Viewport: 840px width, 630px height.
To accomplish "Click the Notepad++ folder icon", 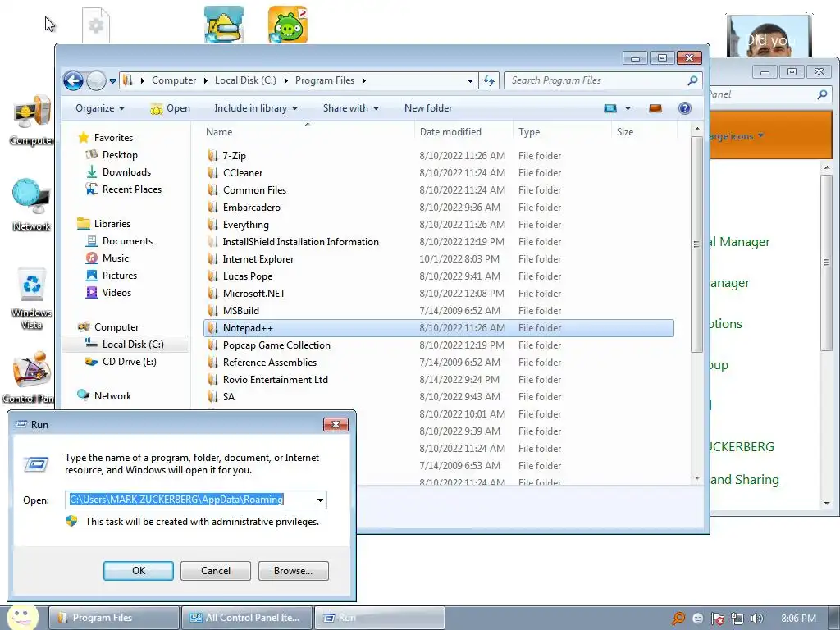I will [212, 328].
